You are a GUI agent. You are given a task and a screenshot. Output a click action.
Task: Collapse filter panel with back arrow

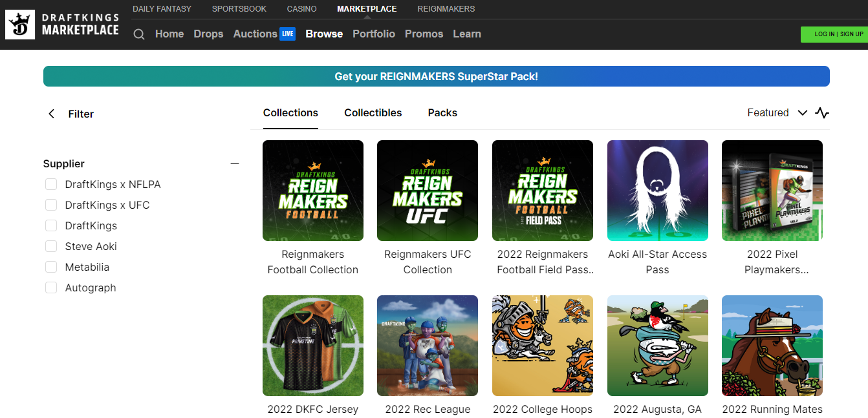pos(52,114)
